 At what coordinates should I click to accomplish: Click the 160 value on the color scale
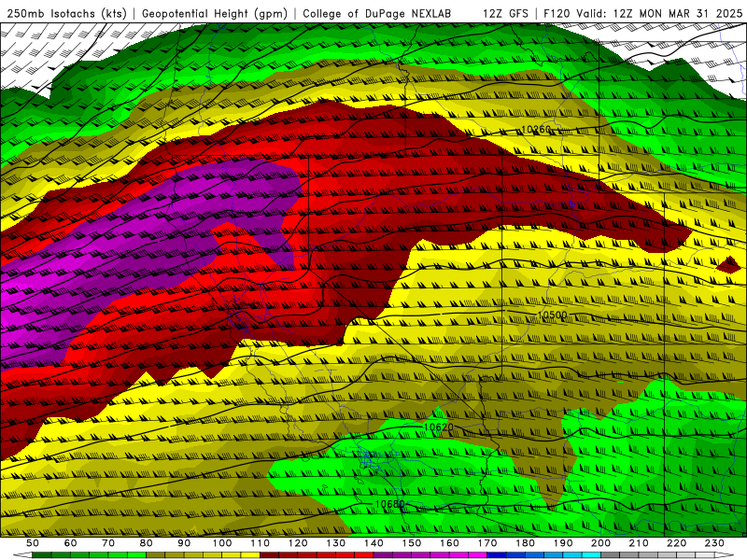449,543
